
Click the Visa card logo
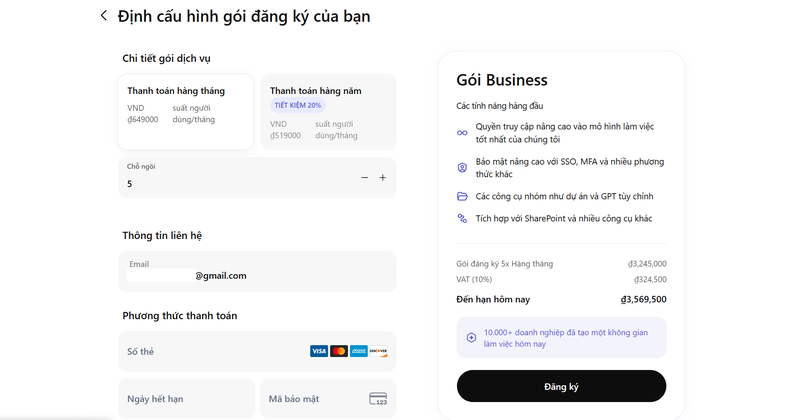[x=319, y=351]
